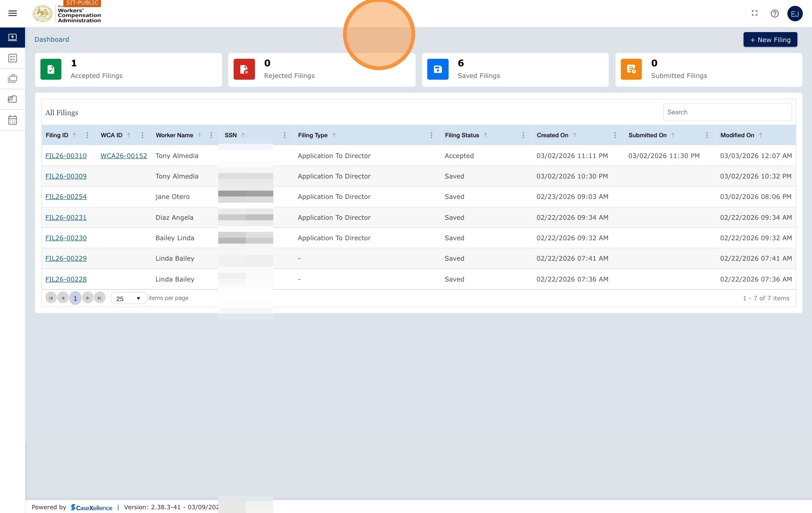Screen dimensions: 812x513
Task: Open the briefcase cases sidebar icon
Action: point(13,78)
